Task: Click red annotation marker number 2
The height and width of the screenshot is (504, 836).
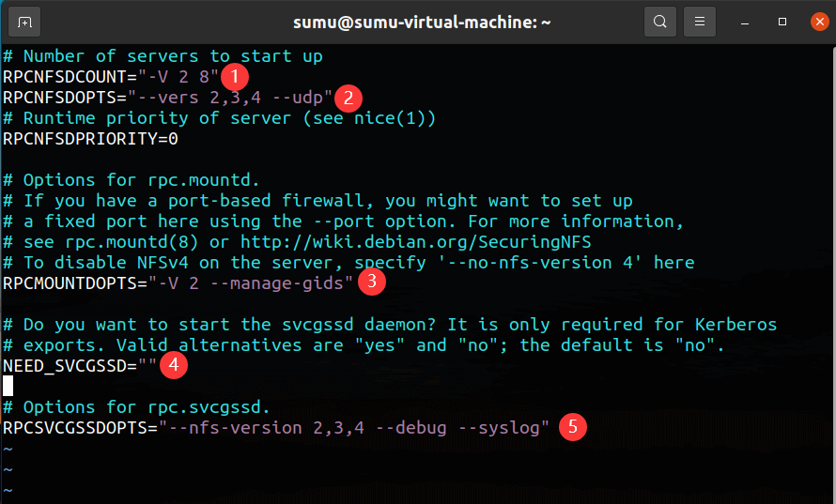Action: (348, 97)
